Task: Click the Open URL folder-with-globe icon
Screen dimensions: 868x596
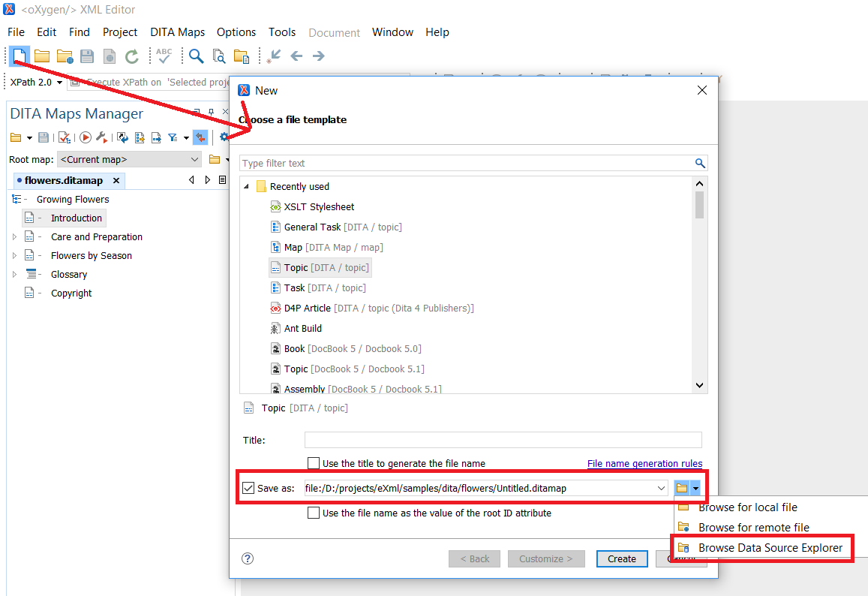Action: 65,56
